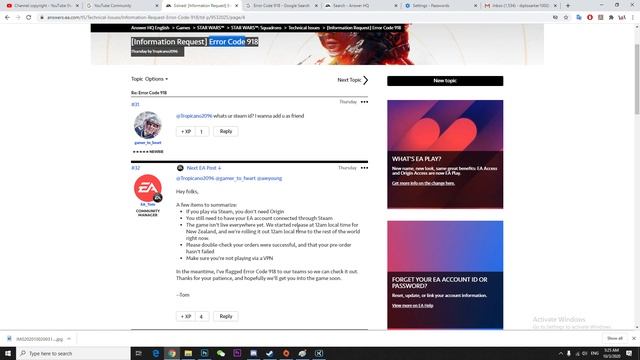
Task: Show hidden system tray icons
Action: click(560, 353)
